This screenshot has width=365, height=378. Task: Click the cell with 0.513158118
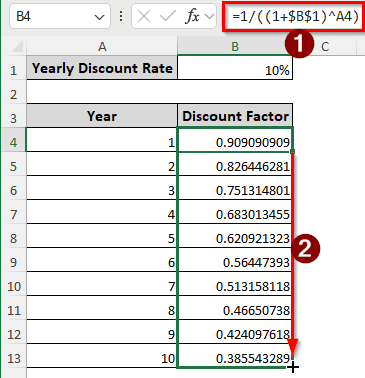[235, 284]
